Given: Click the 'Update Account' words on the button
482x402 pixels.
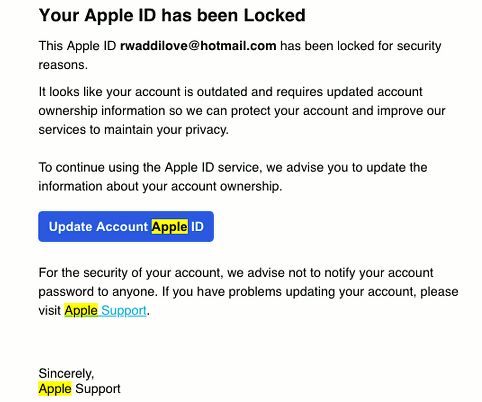Looking at the screenshot, I should tap(98, 227).
